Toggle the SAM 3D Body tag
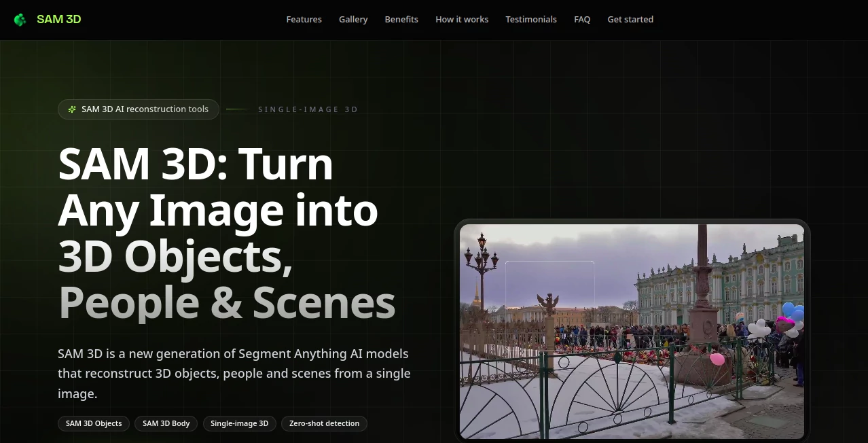The width and height of the screenshot is (868, 443). click(166, 423)
